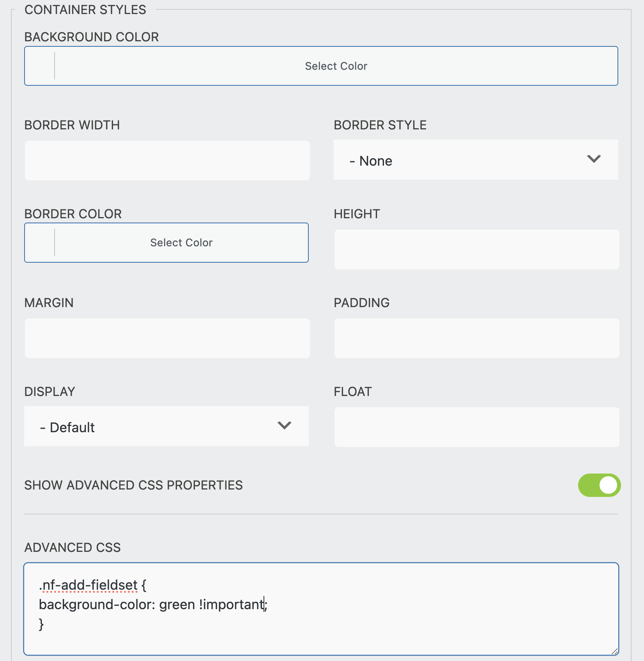The width and height of the screenshot is (644, 661).
Task: Click the Height input field
Action: pyautogui.click(x=476, y=249)
